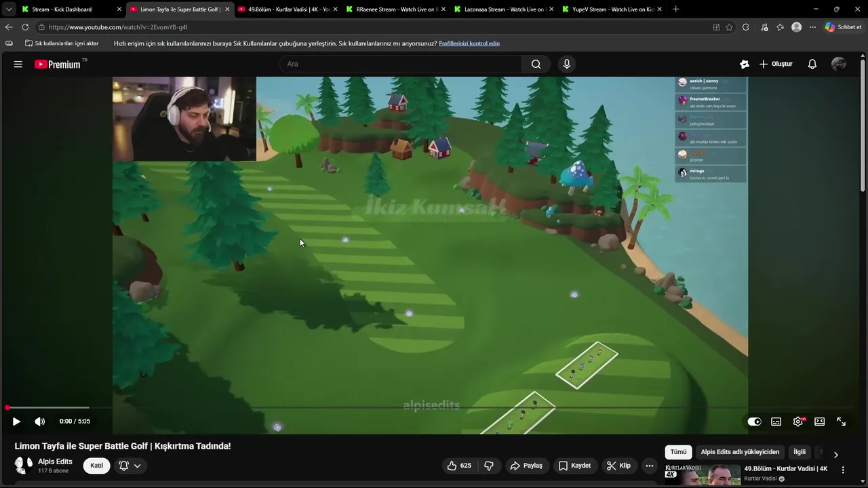Click the Oluştur create button

pos(775,64)
